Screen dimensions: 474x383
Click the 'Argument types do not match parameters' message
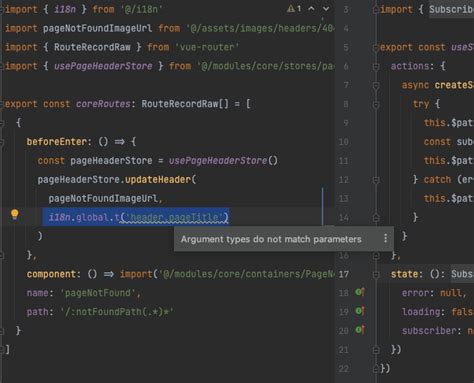[271, 239]
